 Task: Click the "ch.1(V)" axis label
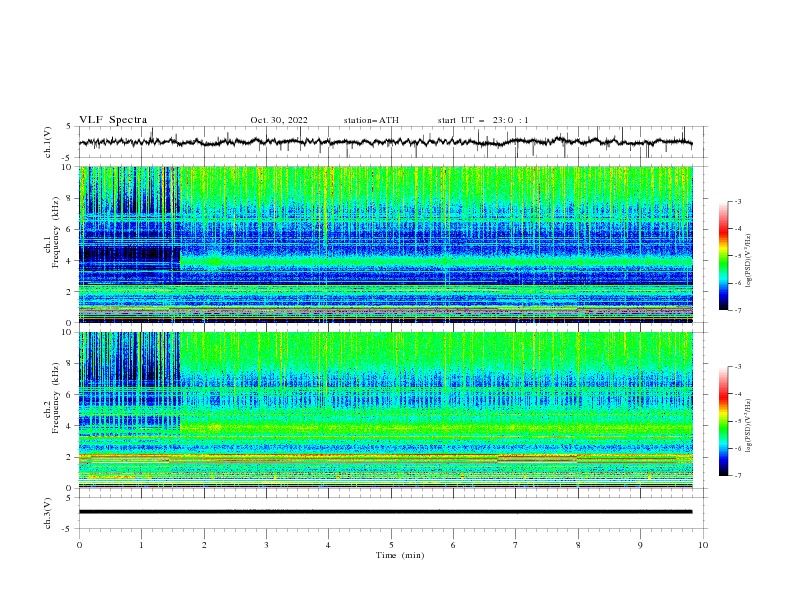click(x=48, y=142)
